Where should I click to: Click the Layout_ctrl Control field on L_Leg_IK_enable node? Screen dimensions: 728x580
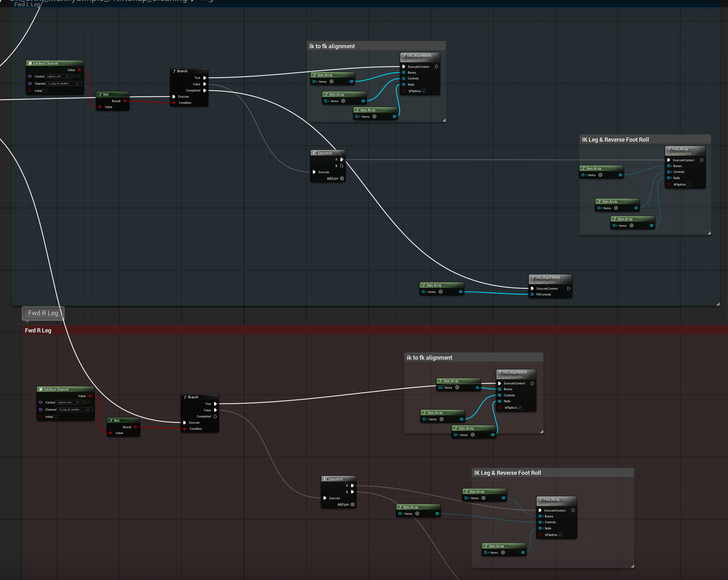pos(58,76)
